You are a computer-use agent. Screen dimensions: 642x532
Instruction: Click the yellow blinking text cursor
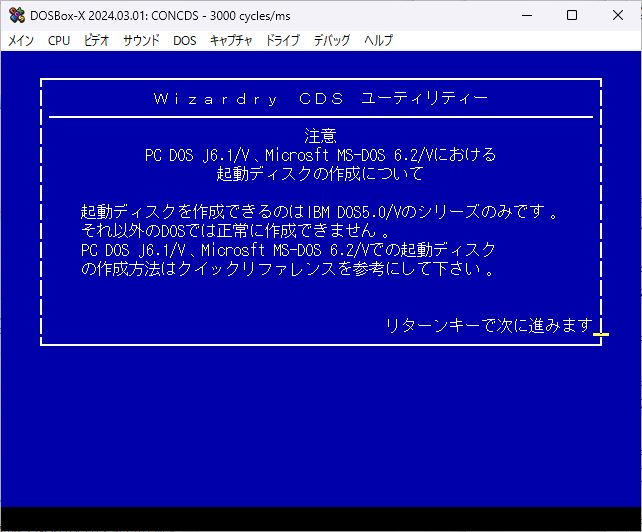[x=601, y=334]
